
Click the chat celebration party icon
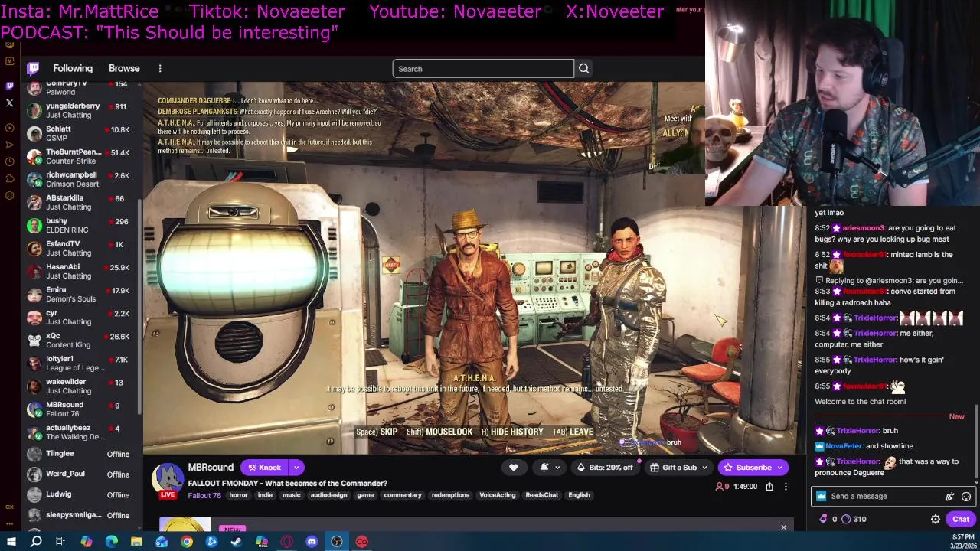[950, 497]
